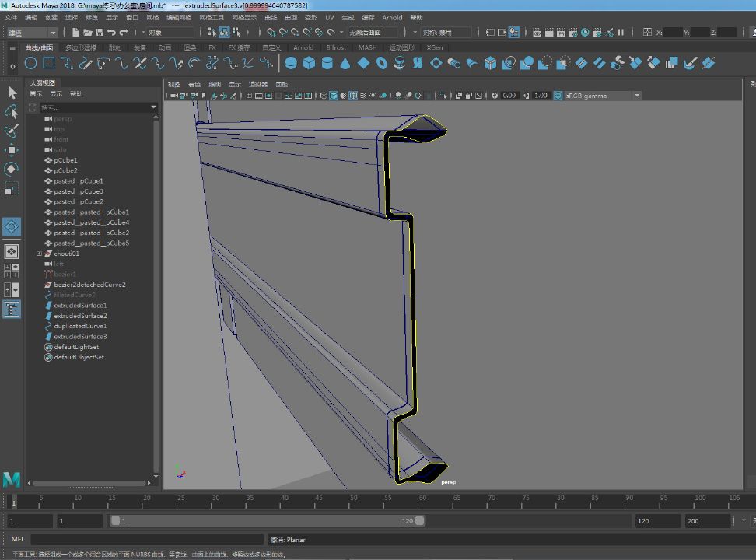Image resolution: width=756 pixels, height=560 pixels.
Task: Click the Loft surface shelf icon
Action: [x=418, y=63]
